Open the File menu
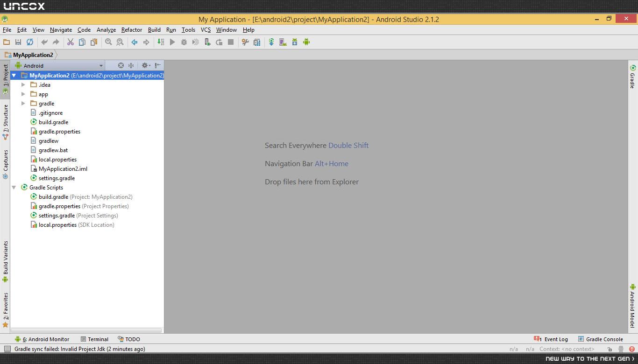638x364 pixels. tap(7, 30)
